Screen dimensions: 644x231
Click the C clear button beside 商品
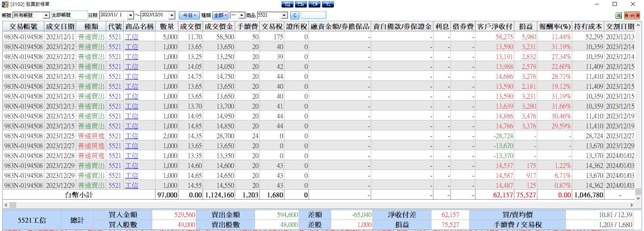[x=294, y=15]
